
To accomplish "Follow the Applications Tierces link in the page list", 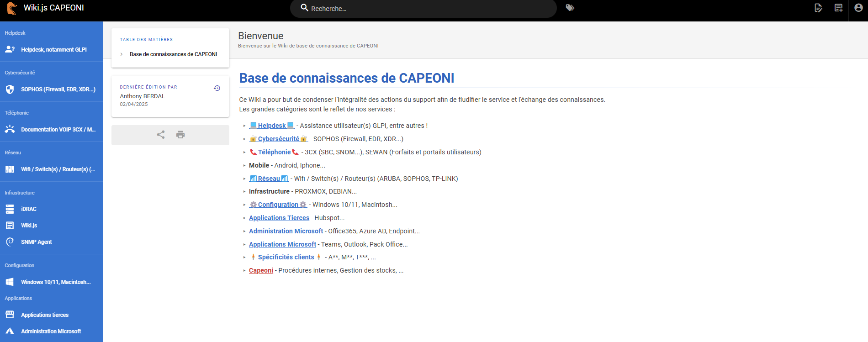I will click(279, 218).
